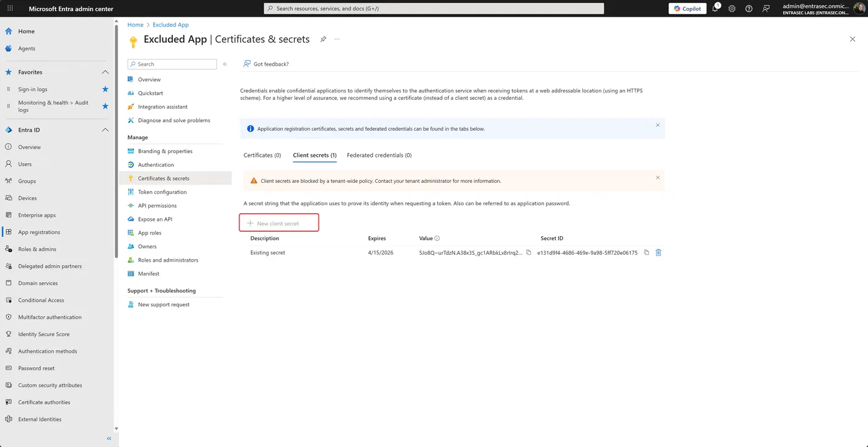The width and height of the screenshot is (868, 447).
Task: Collapse the Entra ID section
Action: click(105, 130)
